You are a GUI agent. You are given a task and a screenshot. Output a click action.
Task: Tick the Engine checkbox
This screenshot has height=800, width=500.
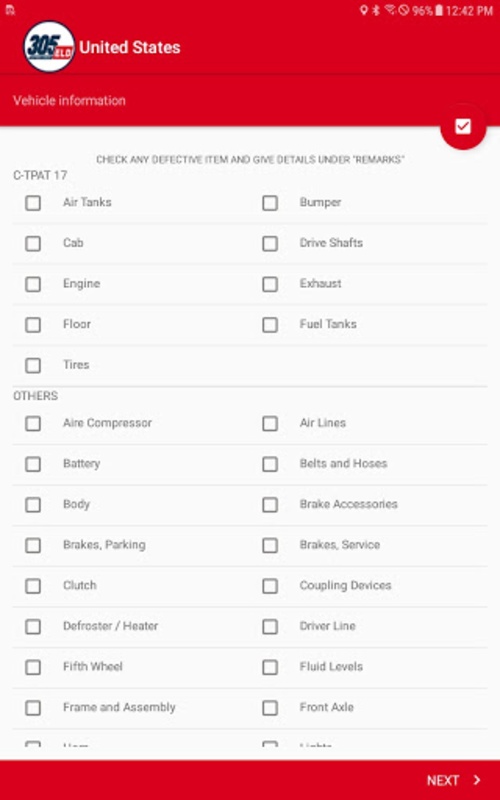click(x=33, y=284)
